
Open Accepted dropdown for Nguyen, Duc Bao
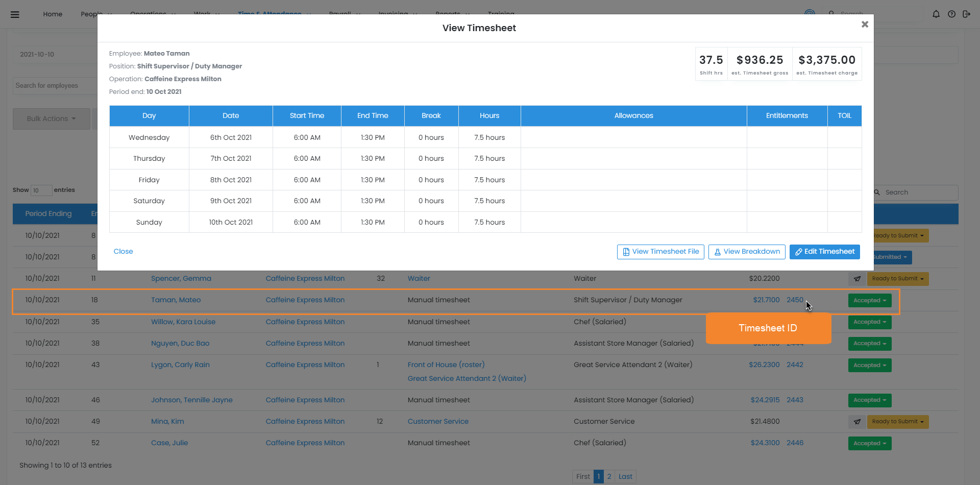coord(870,344)
